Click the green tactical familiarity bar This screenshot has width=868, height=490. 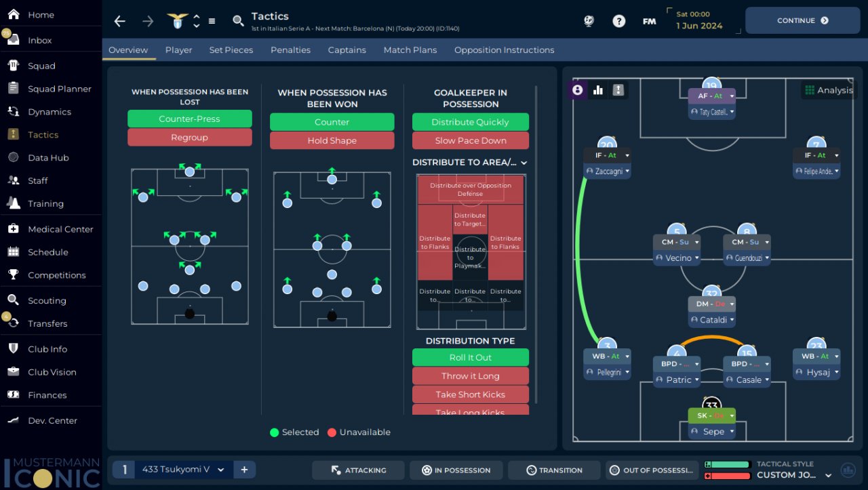pyautogui.click(x=727, y=464)
